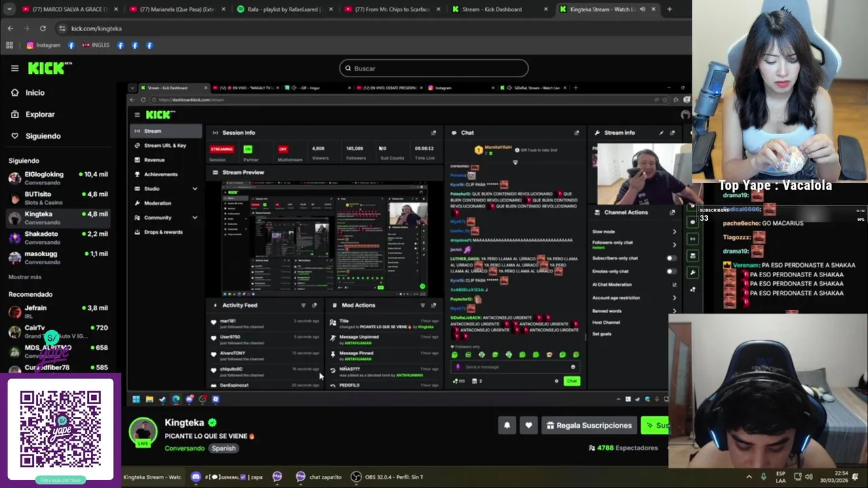The width and height of the screenshot is (868, 488).
Task: Click Send a message chat input
Action: click(515, 367)
